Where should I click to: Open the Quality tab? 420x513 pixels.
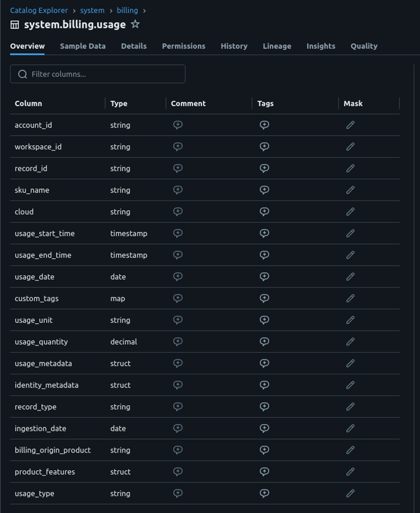click(364, 46)
